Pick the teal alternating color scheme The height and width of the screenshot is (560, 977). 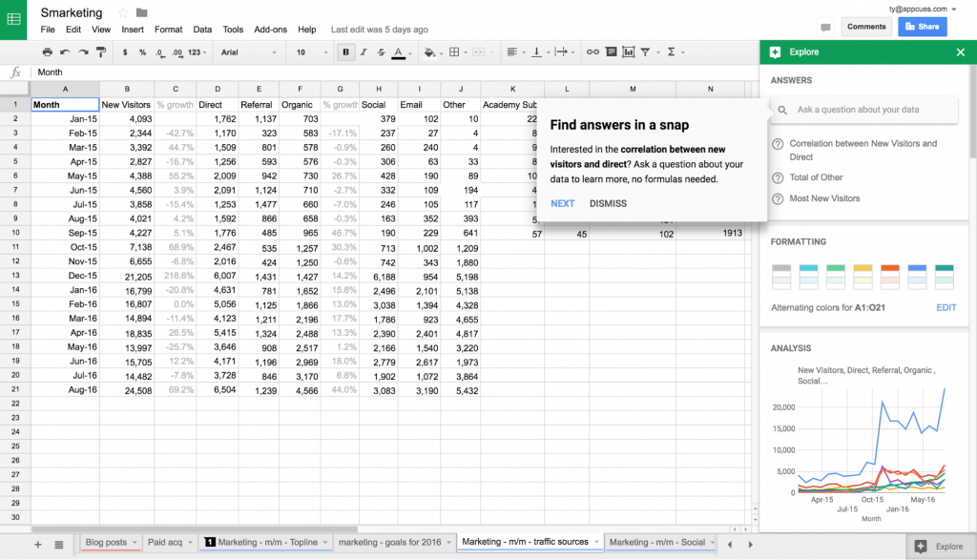[945, 276]
